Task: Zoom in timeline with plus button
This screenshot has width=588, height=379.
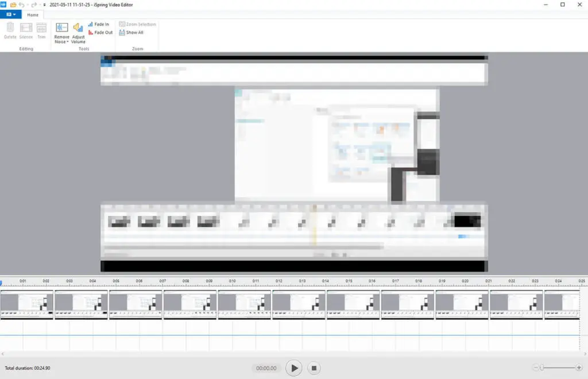Action: point(579,368)
